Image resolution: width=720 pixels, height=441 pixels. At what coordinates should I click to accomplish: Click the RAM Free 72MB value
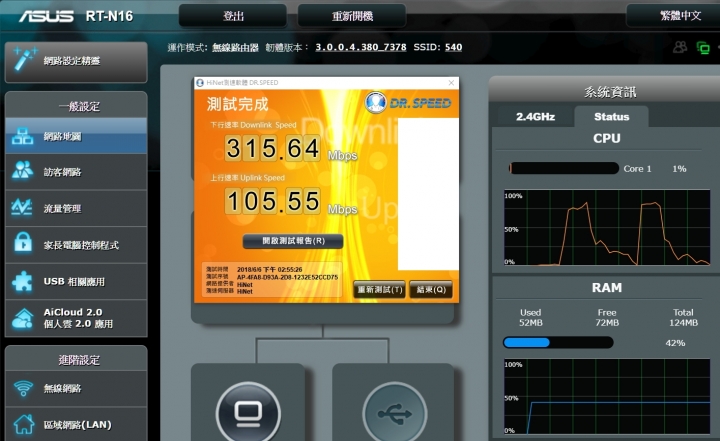tap(607, 322)
